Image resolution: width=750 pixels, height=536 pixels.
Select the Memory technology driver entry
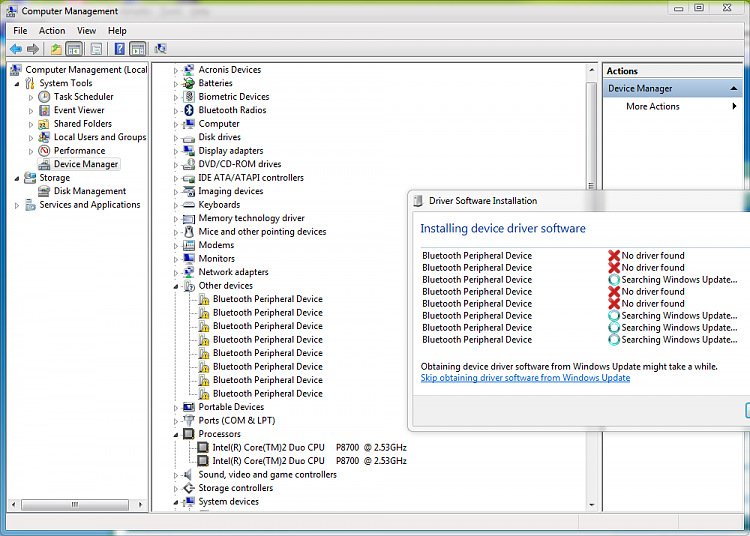[252, 218]
